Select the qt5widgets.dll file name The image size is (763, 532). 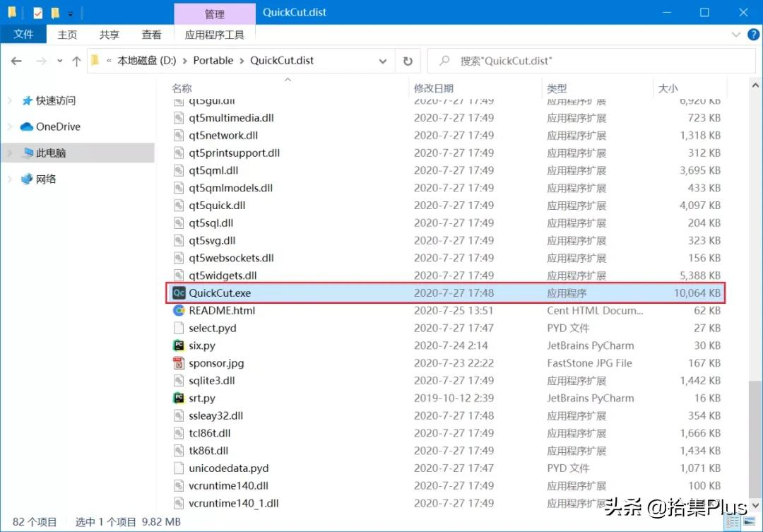223,276
